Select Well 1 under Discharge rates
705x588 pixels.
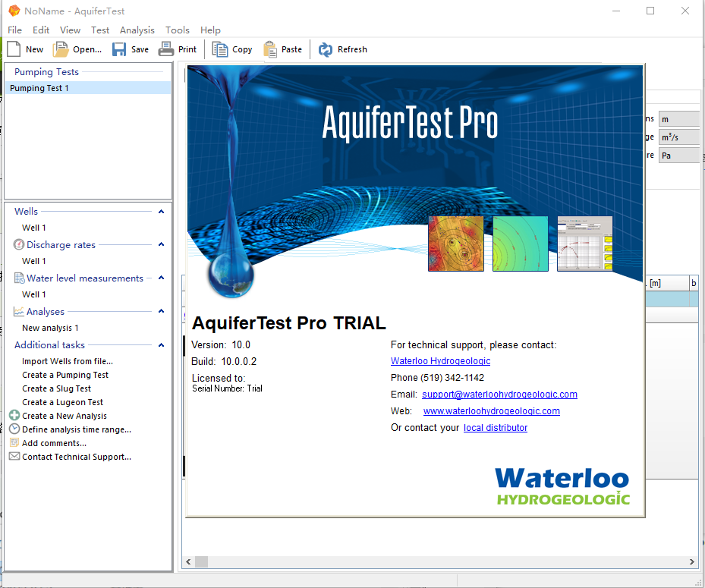click(x=33, y=261)
